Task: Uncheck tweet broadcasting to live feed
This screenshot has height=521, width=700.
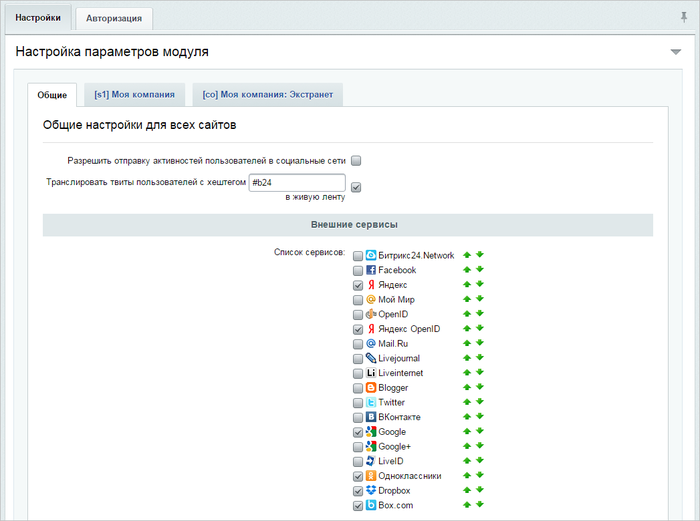Action: pos(356,188)
